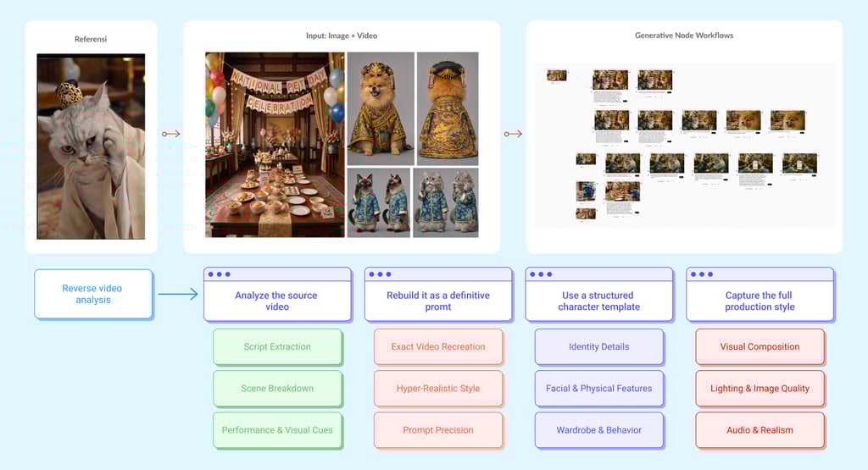Screen dimensions: 868x470
Task: Select Lighting & Image Quality box
Action: click(x=759, y=388)
